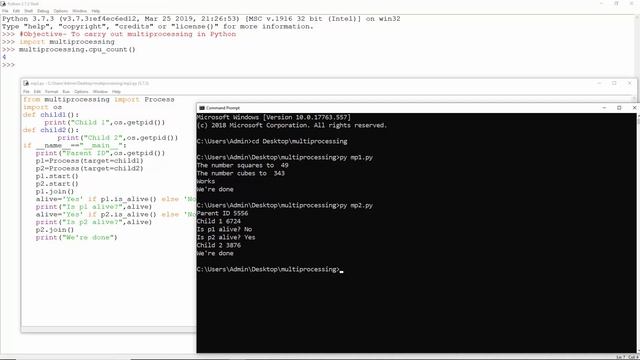Viewport: 640px width, 360px height.
Task: Open File menu in Python Shell window
Action: click(5, 11)
